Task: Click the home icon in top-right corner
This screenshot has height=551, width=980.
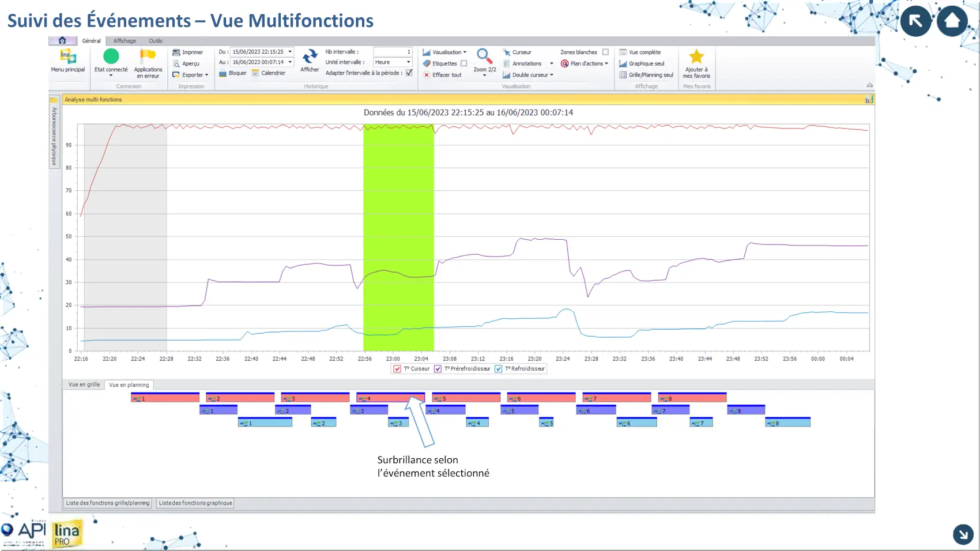Action: click(952, 21)
